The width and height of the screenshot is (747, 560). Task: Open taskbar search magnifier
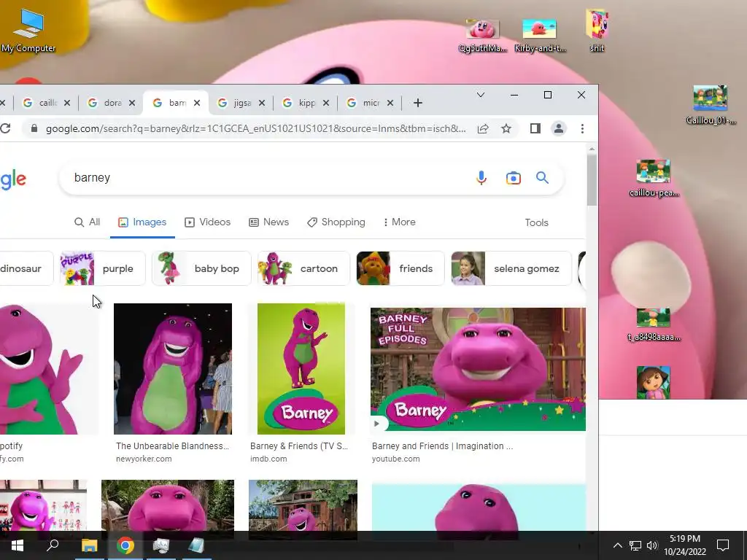coord(53,545)
